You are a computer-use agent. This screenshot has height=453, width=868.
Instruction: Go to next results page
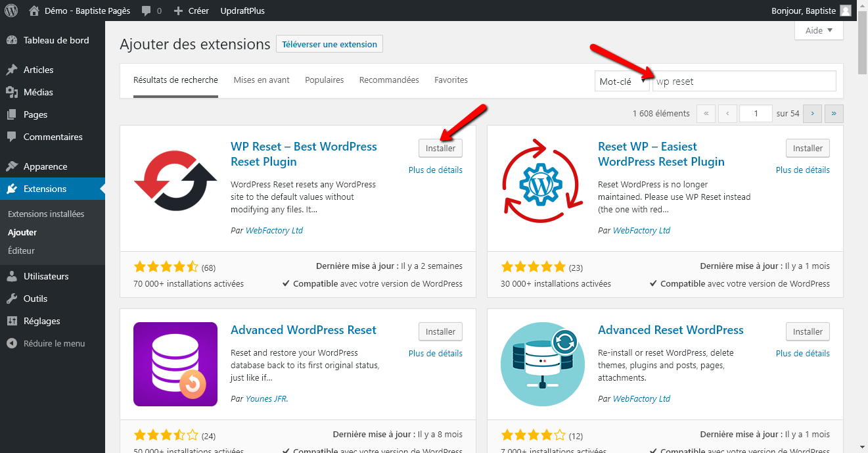[812, 114]
